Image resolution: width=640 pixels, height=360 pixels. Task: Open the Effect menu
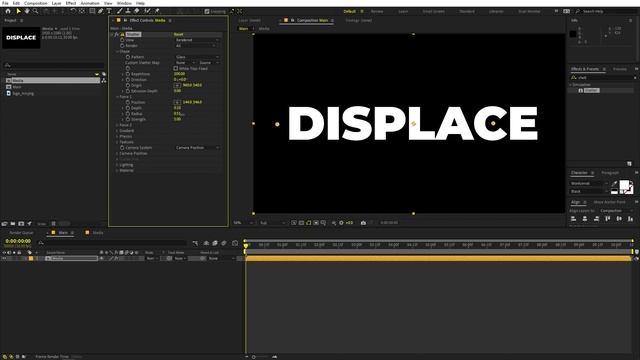71,3
